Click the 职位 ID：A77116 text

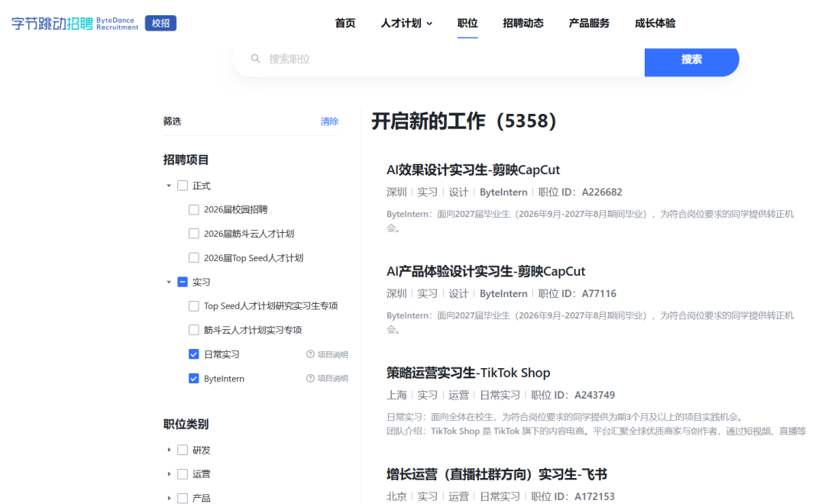pyautogui.click(x=577, y=293)
